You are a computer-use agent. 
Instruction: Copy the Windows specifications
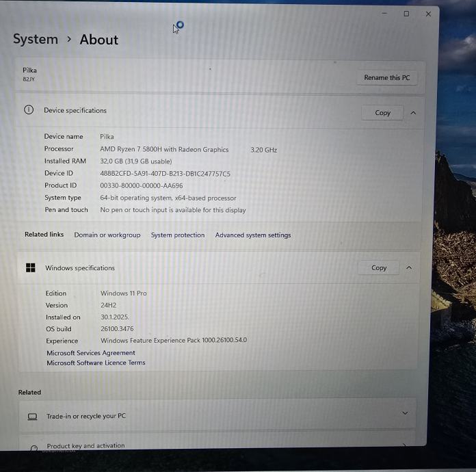point(379,267)
